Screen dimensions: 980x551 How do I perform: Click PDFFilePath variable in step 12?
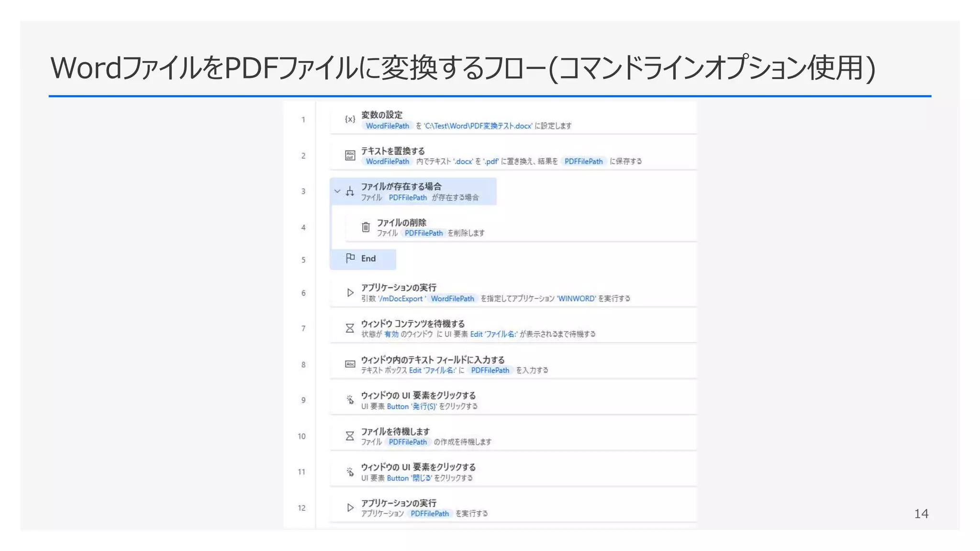tap(430, 513)
